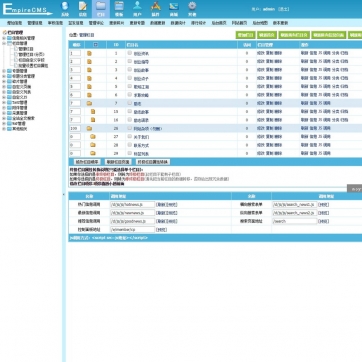The width and height of the screenshot is (362, 362).
Task: Open 增加信息 in the secondary menu bar
Action: pos(14,23)
